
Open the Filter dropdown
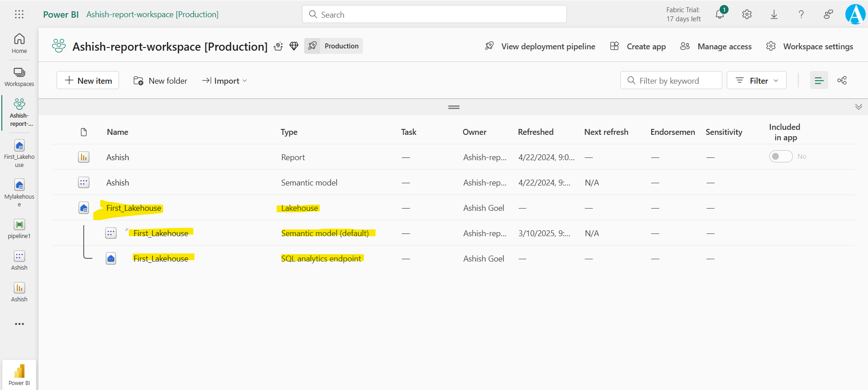click(x=756, y=81)
